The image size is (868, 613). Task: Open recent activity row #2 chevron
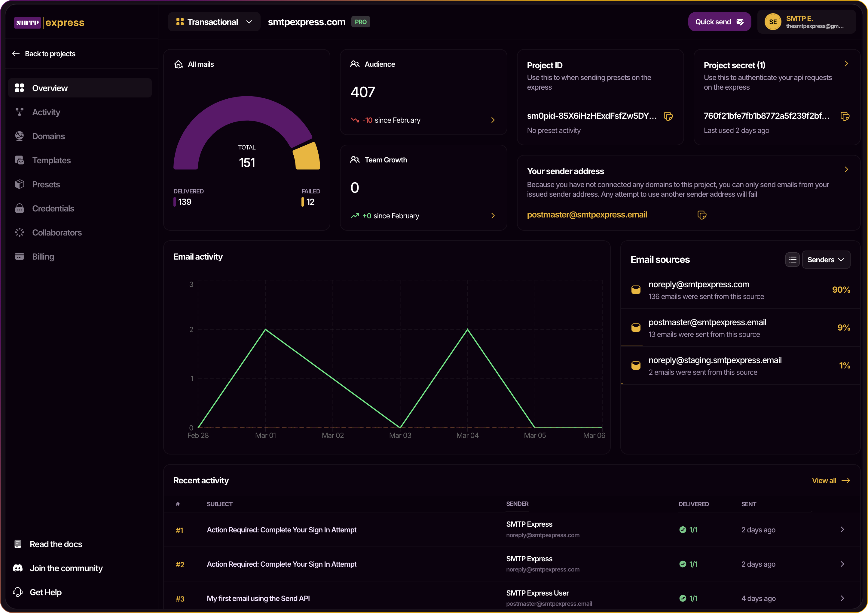842,564
